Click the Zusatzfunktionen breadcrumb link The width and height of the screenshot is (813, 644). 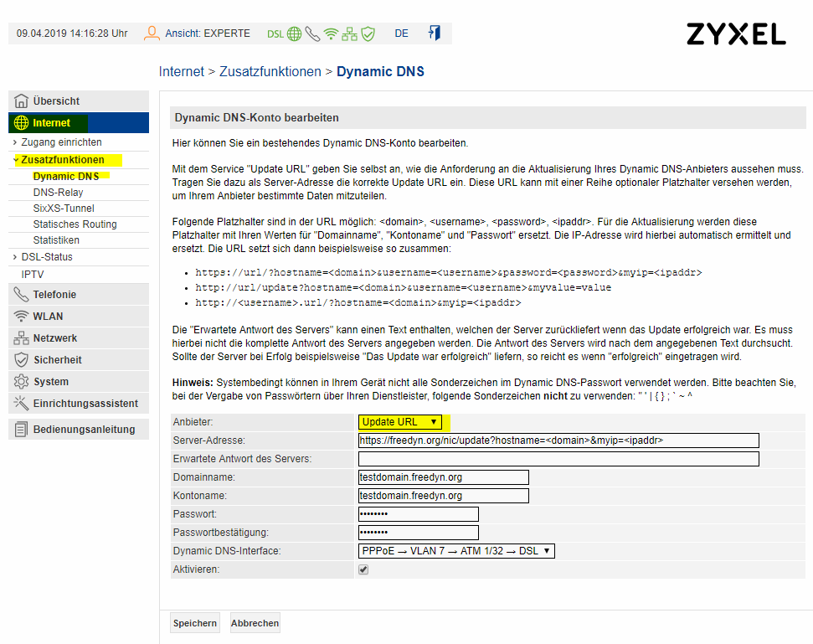coord(270,72)
